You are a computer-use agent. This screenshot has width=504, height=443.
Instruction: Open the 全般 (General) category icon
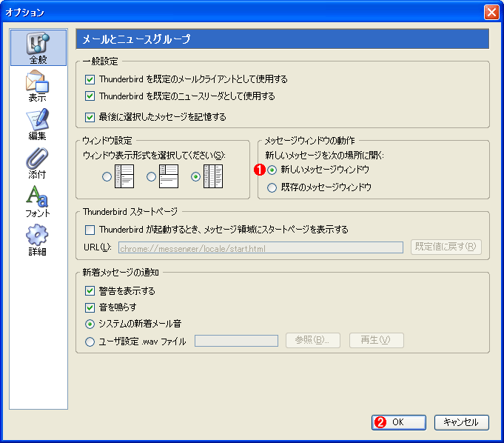pos(38,47)
